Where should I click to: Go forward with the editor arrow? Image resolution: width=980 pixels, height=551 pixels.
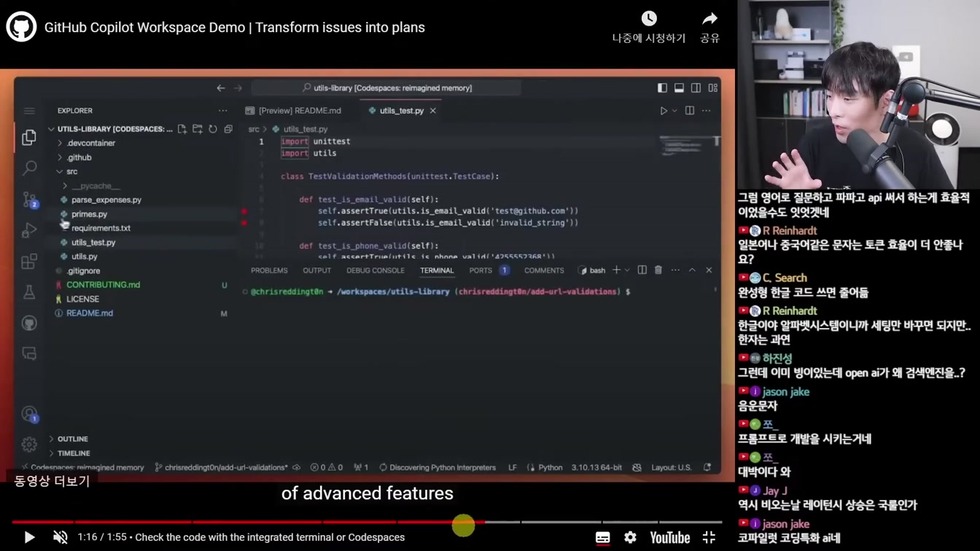pyautogui.click(x=238, y=88)
